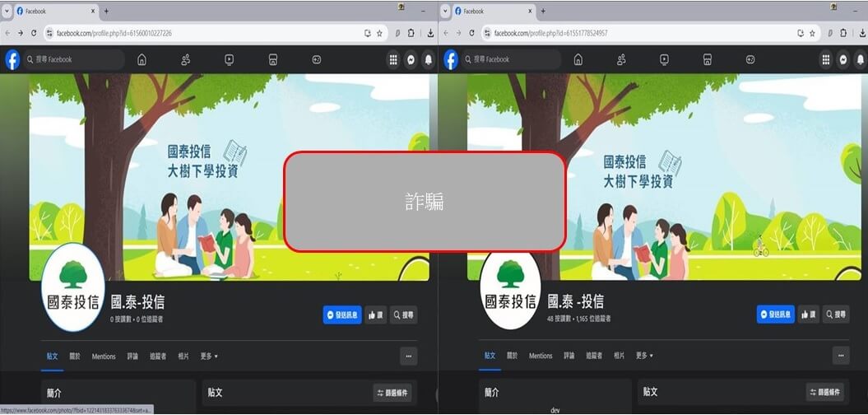The width and height of the screenshot is (868, 415).
Task: Expand 更多 dropdown in right profile tabs
Action: pos(644,356)
